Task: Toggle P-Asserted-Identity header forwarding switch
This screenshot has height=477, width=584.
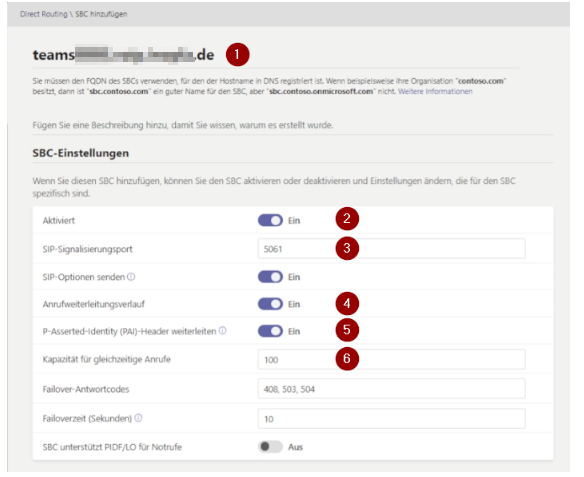Action: tap(270, 331)
